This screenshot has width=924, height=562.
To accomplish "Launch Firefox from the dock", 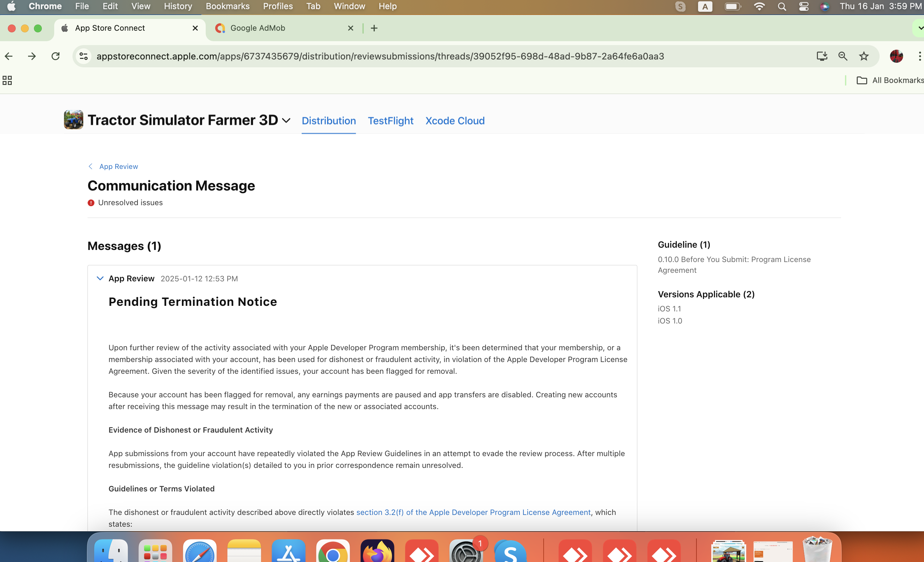I will point(377,551).
